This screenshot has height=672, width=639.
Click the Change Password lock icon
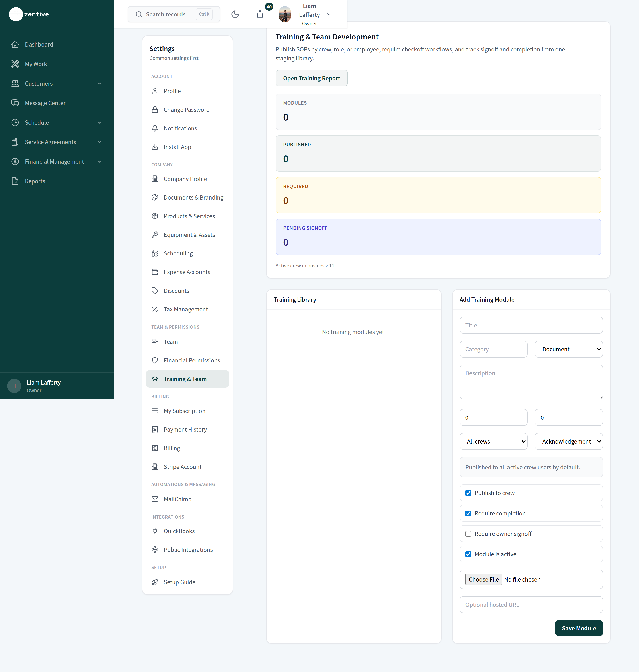point(155,110)
